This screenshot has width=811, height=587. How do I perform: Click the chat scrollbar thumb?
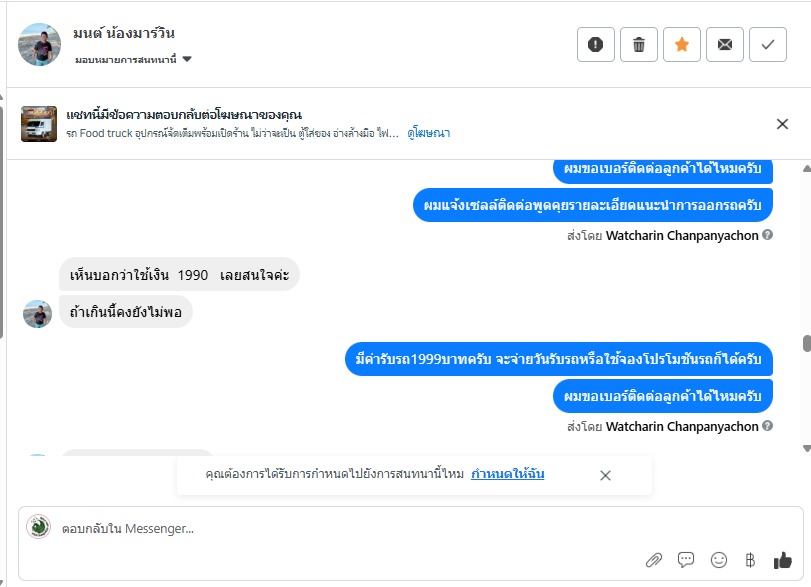[806, 343]
